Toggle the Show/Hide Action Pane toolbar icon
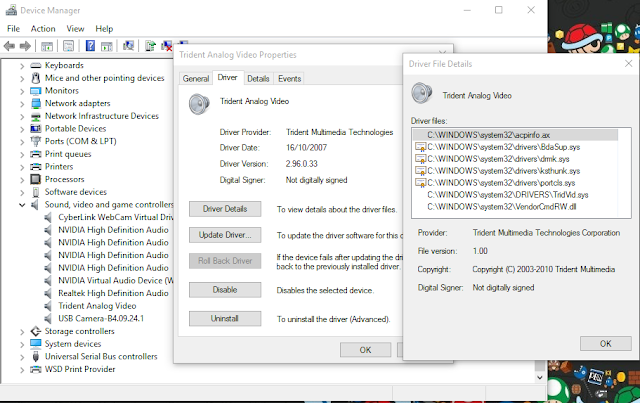 (107, 46)
